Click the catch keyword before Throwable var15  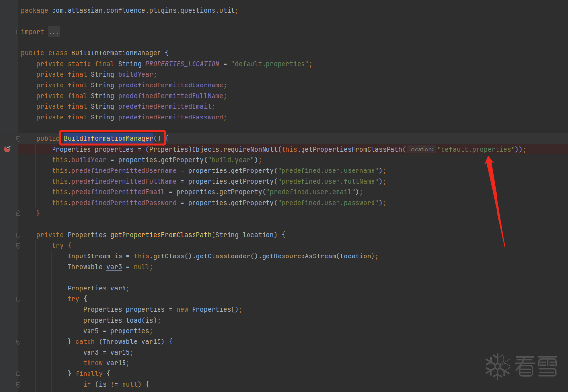(x=85, y=341)
